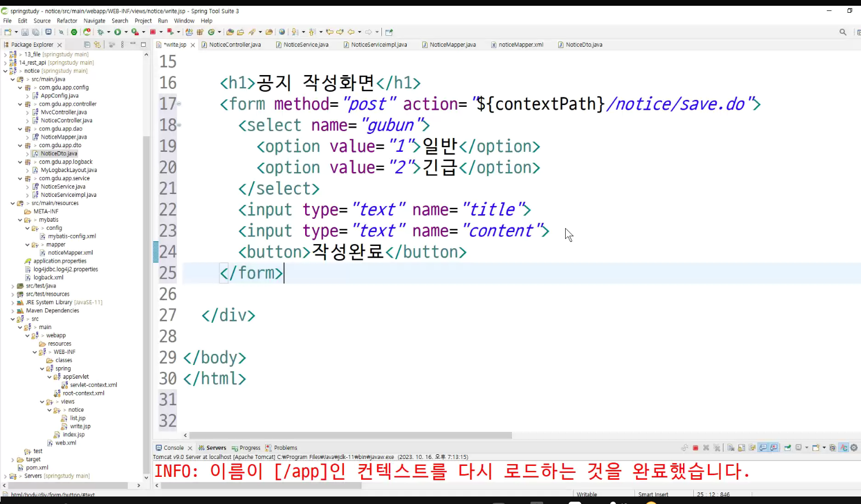
Task: Open the Debug button dropdown arrow
Action: (x=109, y=32)
